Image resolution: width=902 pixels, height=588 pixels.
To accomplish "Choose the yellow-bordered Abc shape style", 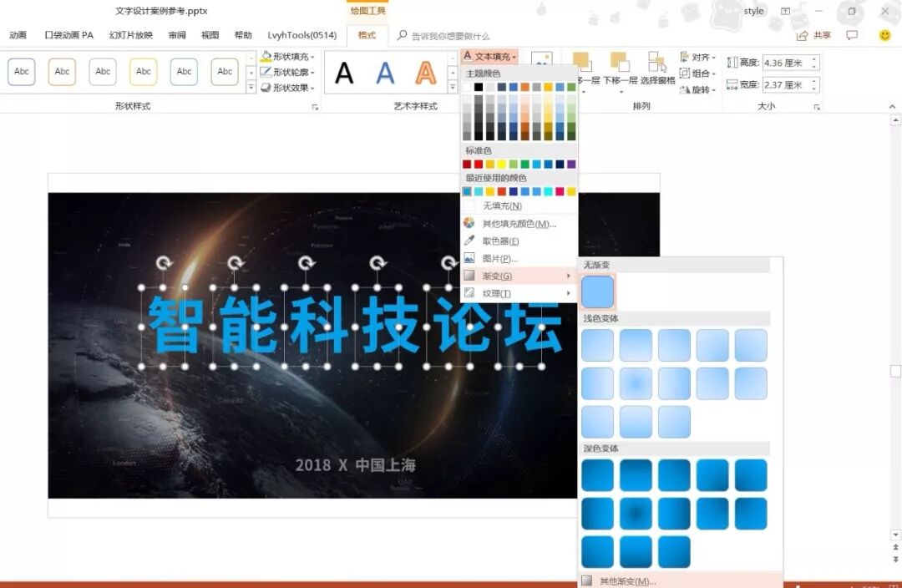I will [144, 71].
